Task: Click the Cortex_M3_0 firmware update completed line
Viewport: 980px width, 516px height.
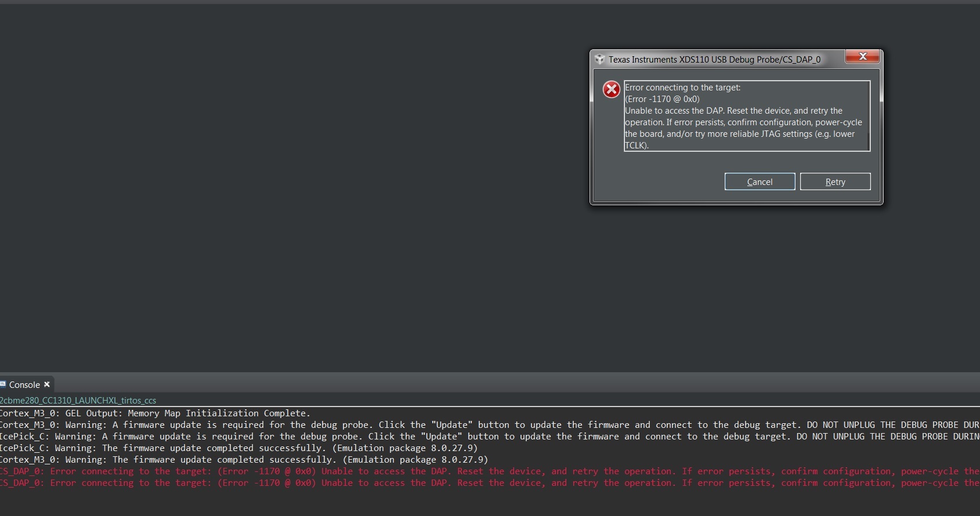Action: tap(244, 460)
